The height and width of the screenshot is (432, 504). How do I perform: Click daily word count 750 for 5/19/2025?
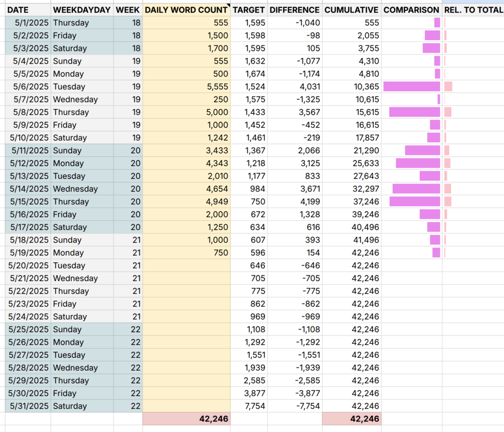point(187,253)
